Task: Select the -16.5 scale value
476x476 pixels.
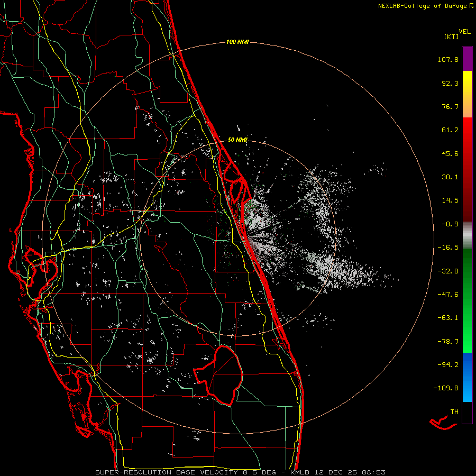Action: click(x=448, y=248)
